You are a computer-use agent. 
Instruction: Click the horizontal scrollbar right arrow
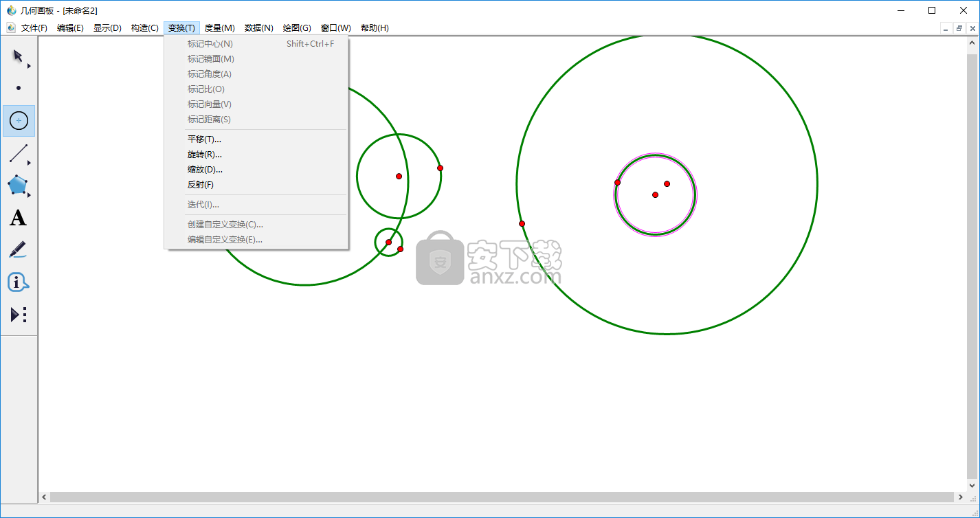[x=960, y=497]
